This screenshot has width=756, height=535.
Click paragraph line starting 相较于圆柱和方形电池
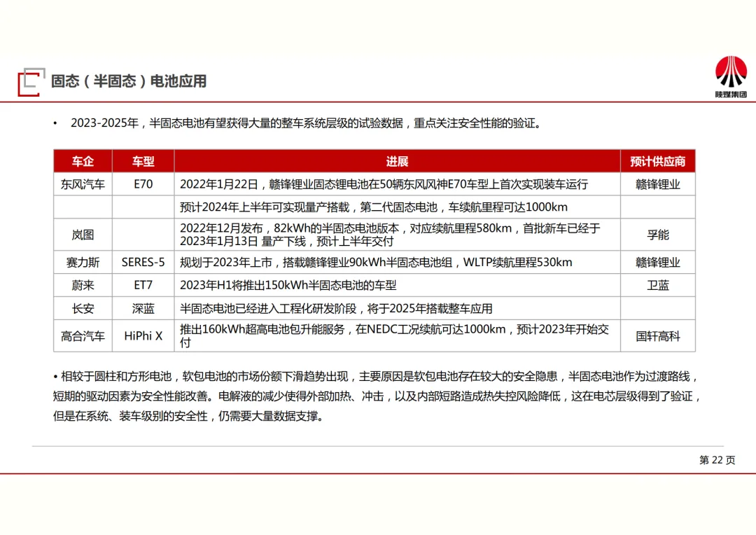376,376
